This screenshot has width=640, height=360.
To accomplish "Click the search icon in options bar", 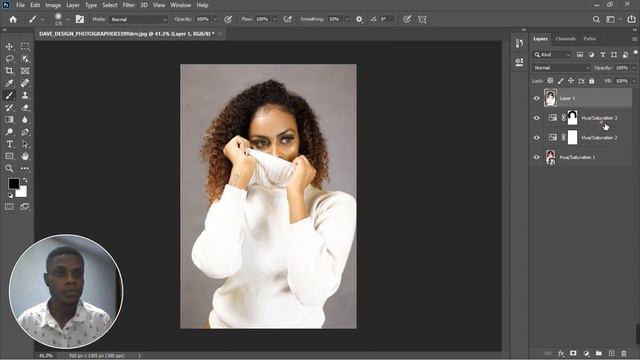I will (596, 19).
